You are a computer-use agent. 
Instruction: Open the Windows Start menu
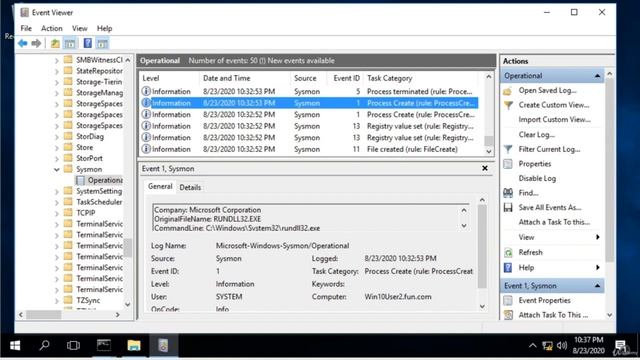coord(15,346)
